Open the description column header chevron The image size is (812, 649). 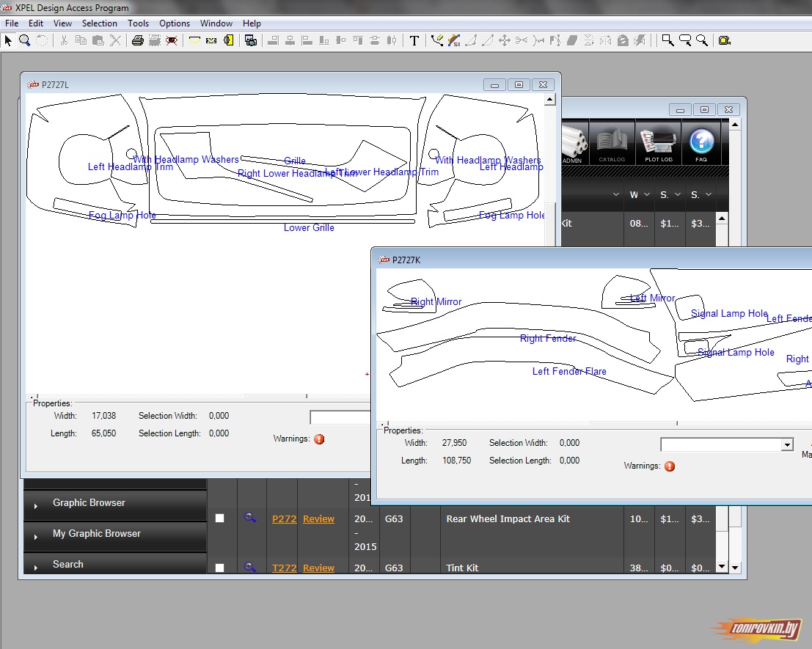[x=615, y=194]
